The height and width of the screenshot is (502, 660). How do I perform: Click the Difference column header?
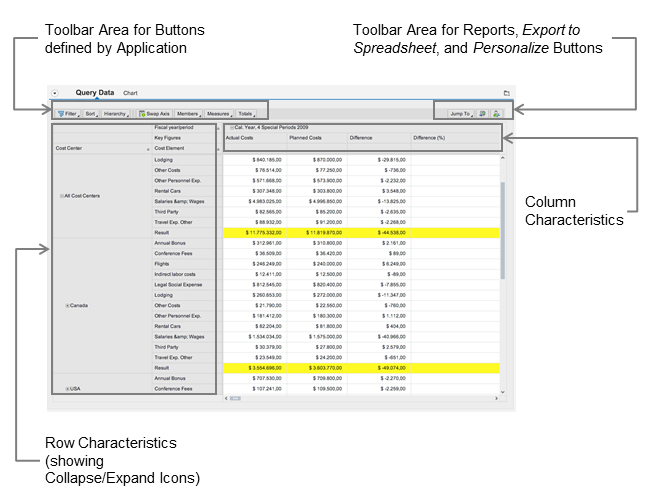tap(379, 138)
